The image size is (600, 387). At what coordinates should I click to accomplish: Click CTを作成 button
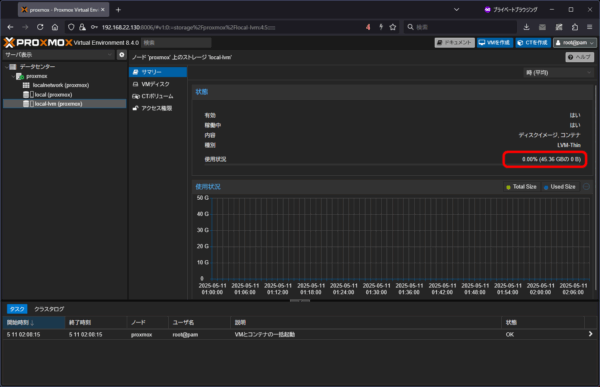coord(533,43)
